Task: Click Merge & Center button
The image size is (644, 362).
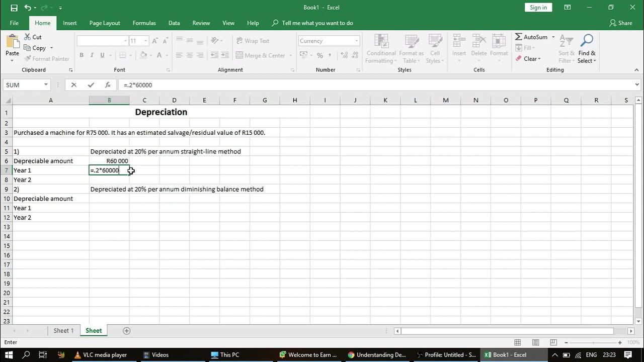Action: pyautogui.click(x=260, y=55)
